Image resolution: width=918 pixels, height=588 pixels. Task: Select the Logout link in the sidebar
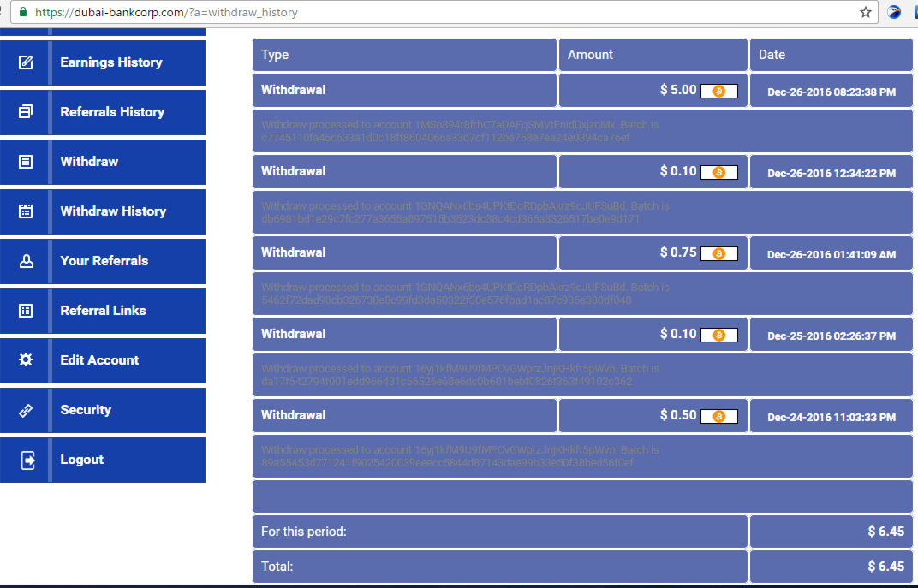coord(81,460)
